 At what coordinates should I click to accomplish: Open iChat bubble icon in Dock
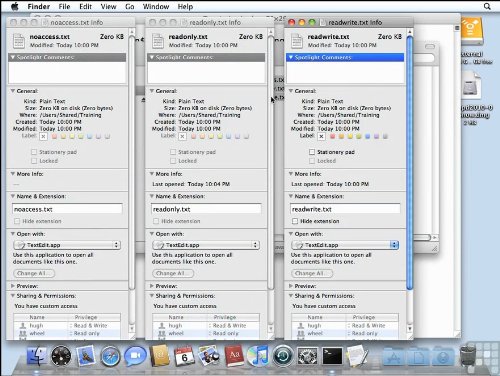click(x=135, y=356)
